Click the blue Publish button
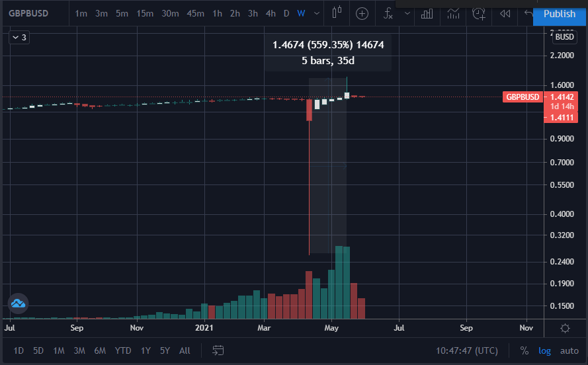Image resolution: width=588 pixels, height=365 pixels. coord(559,14)
